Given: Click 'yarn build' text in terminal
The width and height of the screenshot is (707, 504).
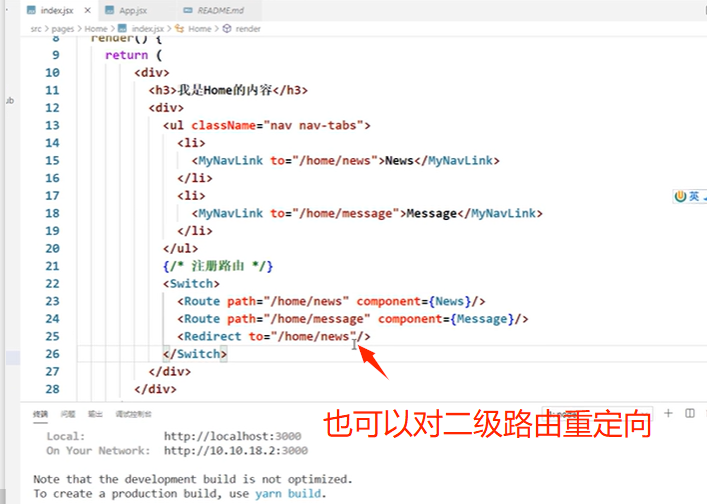Looking at the screenshot, I should (288, 494).
